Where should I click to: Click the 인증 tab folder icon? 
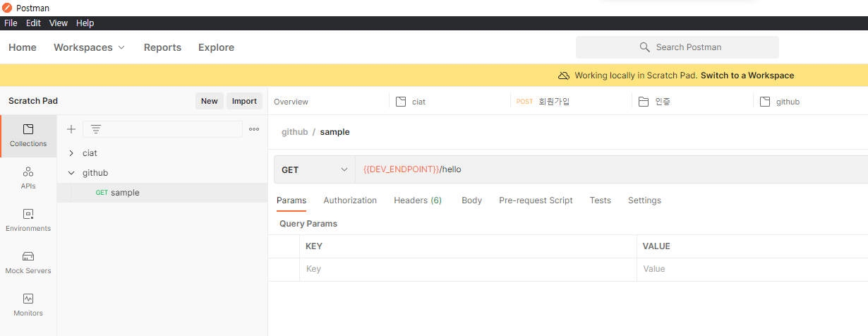coord(643,102)
